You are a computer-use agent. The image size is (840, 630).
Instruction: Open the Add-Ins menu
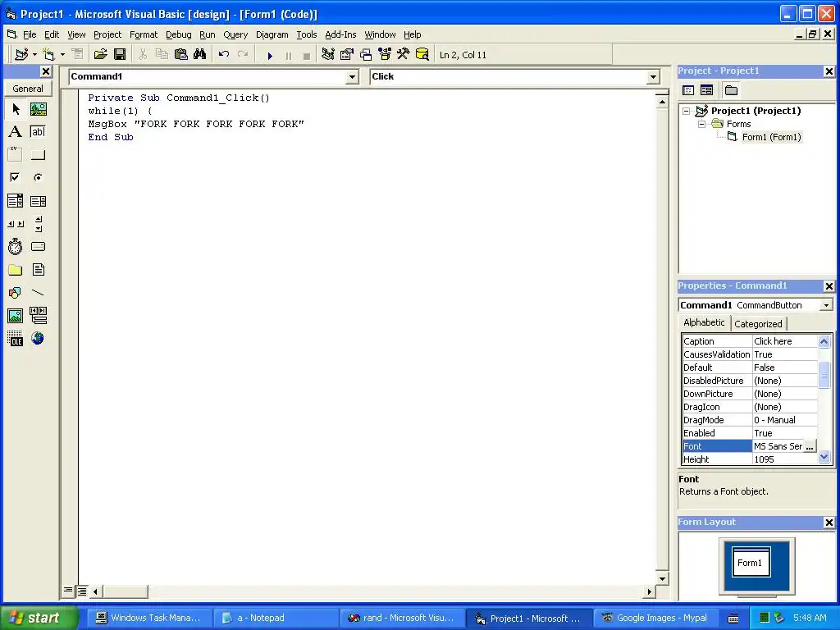coord(340,34)
